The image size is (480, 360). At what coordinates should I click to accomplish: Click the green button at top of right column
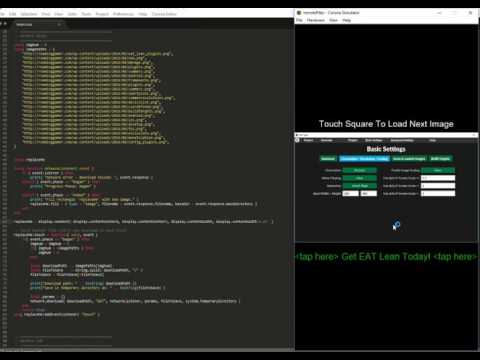[x=438, y=170]
